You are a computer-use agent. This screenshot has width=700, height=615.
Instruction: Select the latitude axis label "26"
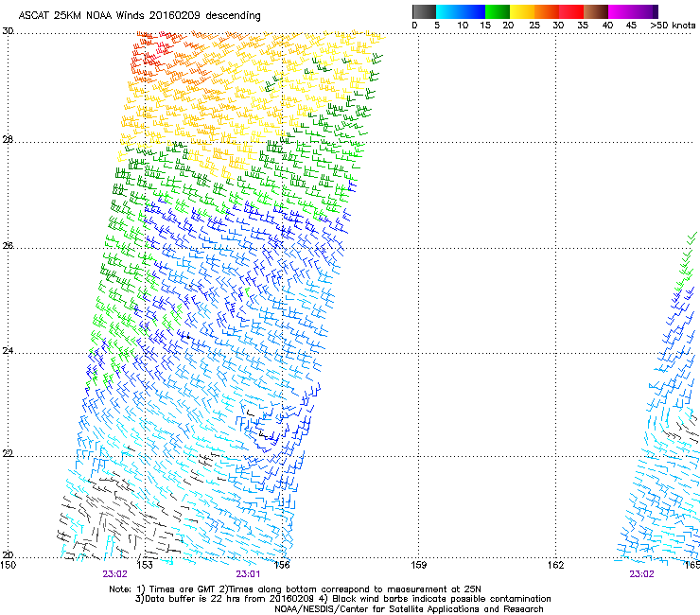click(8, 246)
